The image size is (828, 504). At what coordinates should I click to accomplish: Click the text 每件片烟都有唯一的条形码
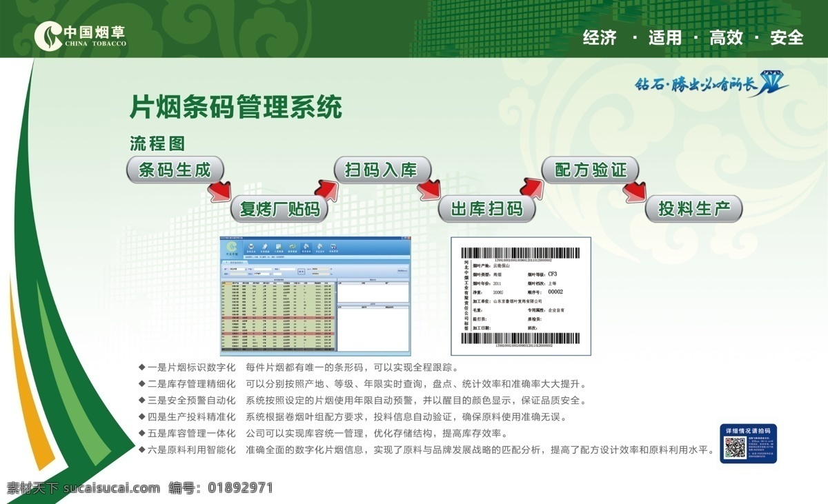pos(306,367)
